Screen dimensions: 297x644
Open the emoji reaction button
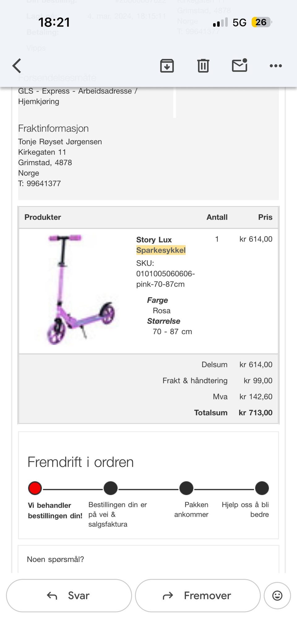click(x=277, y=595)
